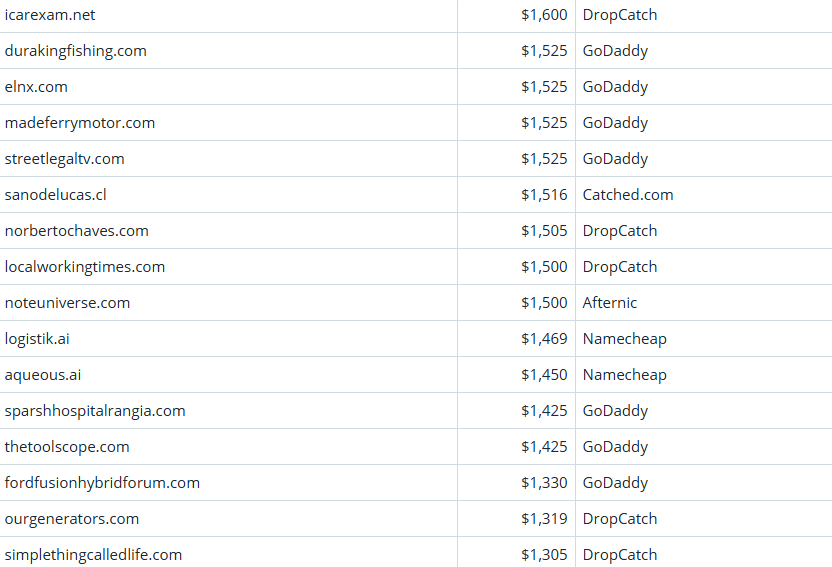Open the logistik.ai domain link

pos(37,339)
